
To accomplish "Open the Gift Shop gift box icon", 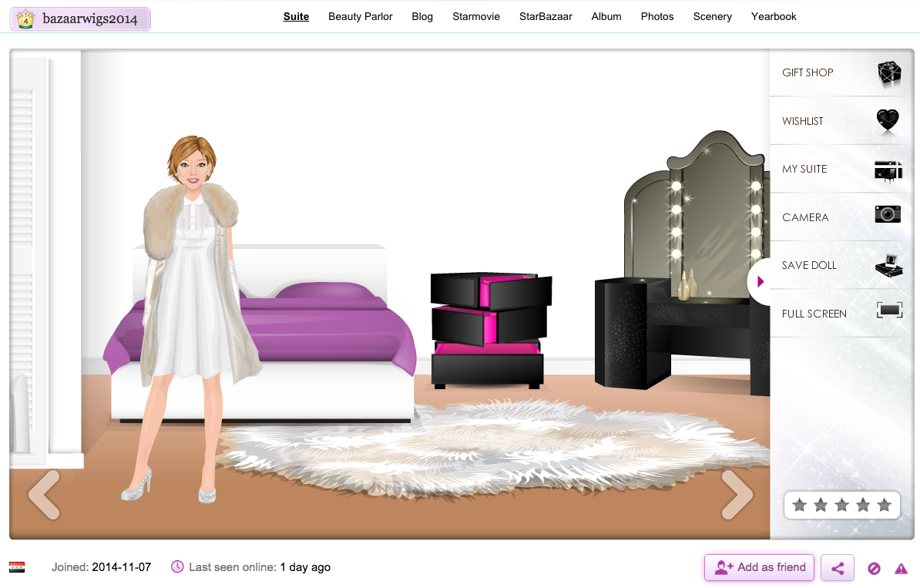I will coord(889,73).
